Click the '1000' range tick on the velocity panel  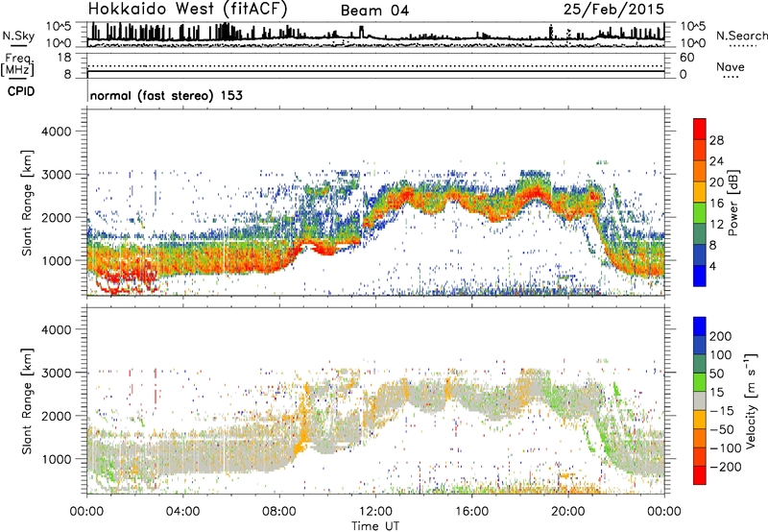pos(56,459)
